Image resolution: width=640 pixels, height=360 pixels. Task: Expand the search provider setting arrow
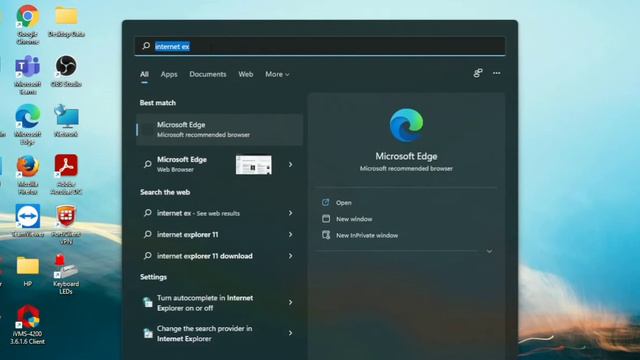(x=290, y=333)
